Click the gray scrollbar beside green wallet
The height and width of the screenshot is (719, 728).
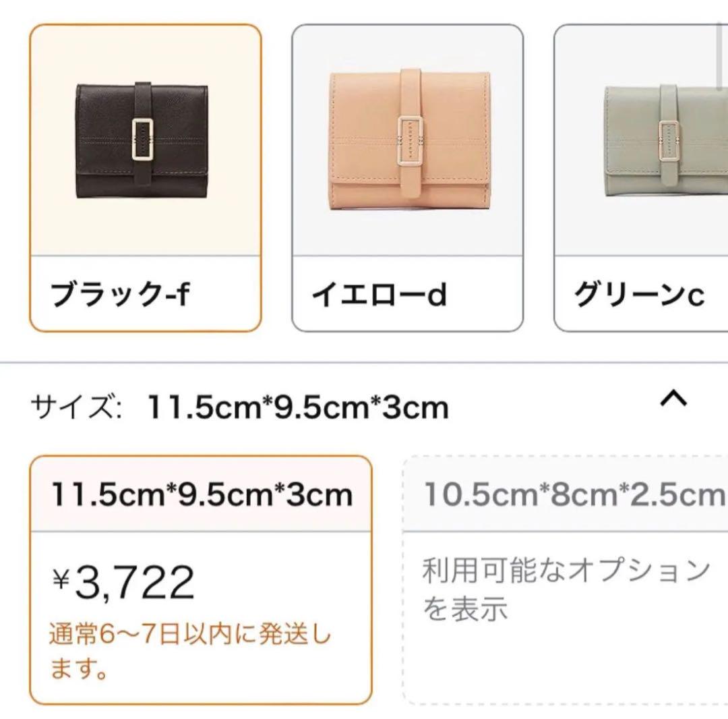[x=721, y=56]
